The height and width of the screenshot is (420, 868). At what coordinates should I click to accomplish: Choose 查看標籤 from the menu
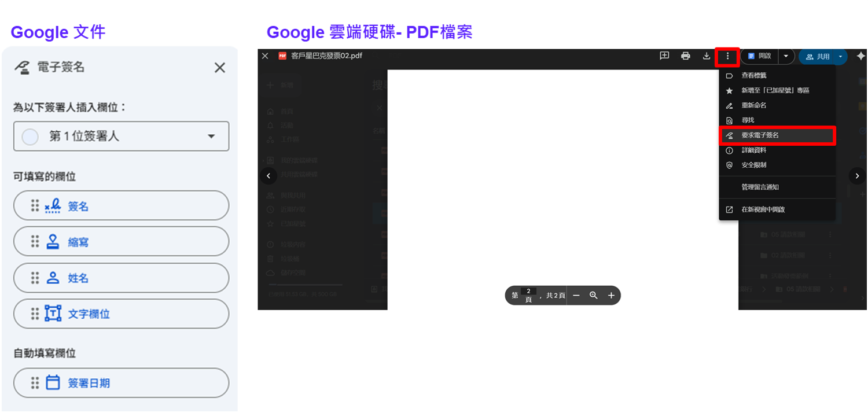(777, 76)
